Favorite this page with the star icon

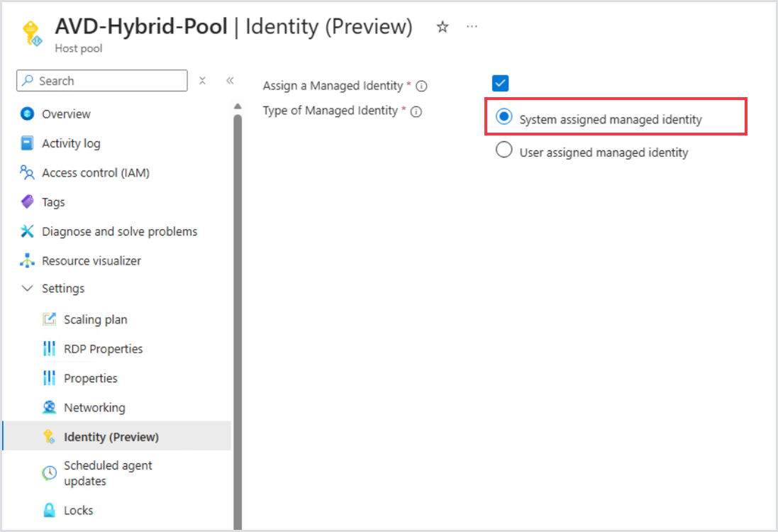click(443, 27)
